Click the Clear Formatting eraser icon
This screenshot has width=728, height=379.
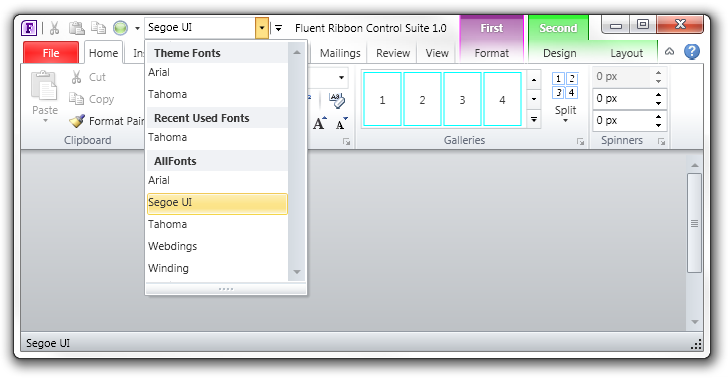[x=336, y=100]
